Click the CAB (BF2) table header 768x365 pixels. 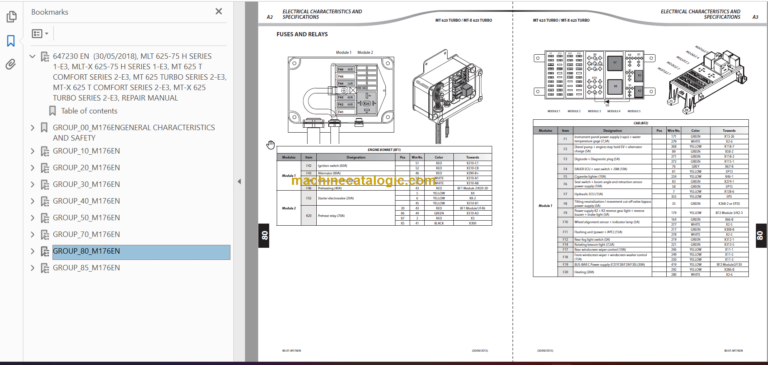click(x=641, y=123)
